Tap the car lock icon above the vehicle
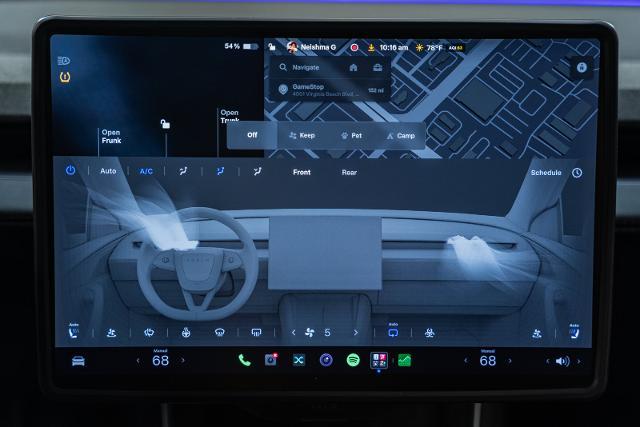This screenshot has height=427, width=640. [165, 124]
